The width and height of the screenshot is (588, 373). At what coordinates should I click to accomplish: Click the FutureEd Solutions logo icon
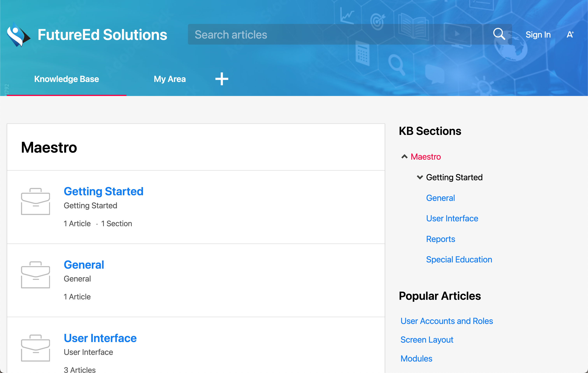click(18, 34)
